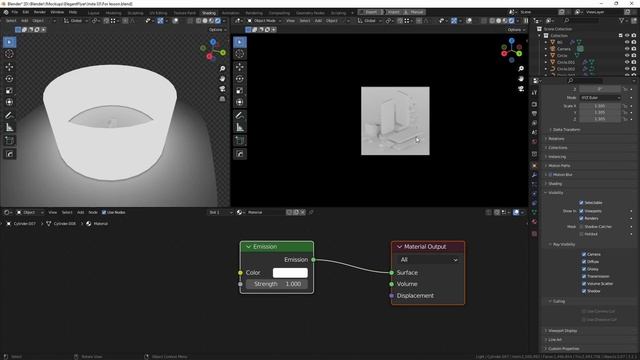Collapse the Visibility panel
The height and width of the screenshot is (360, 640).
[x=556, y=193]
